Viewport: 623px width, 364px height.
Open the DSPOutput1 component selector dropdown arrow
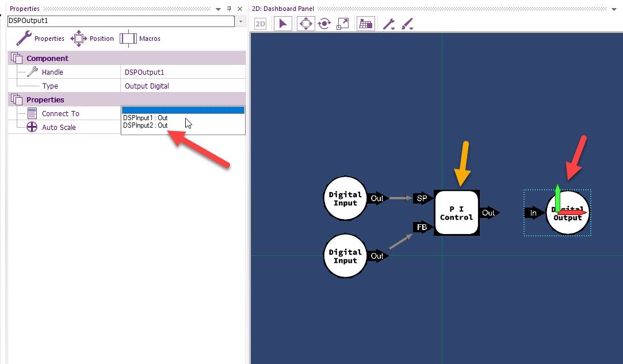click(x=240, y=21)
